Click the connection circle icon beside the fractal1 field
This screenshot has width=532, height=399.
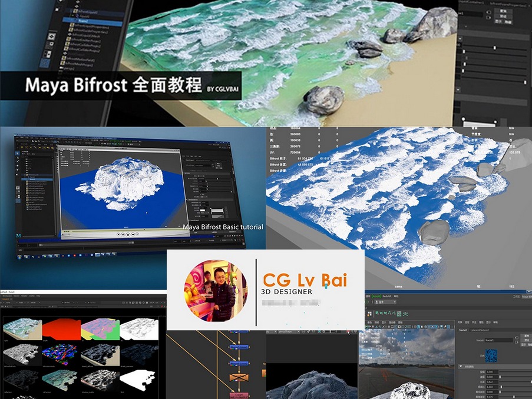point(517,338)
